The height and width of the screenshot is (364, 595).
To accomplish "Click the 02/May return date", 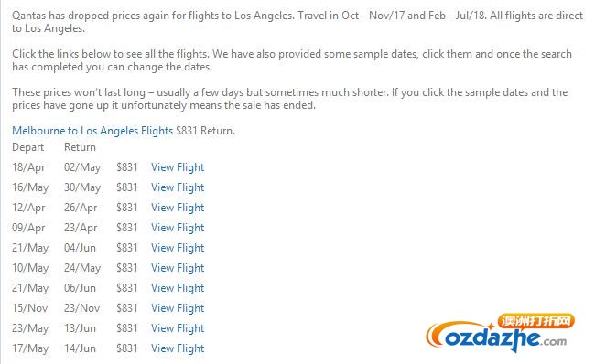I will coord(82,167).
